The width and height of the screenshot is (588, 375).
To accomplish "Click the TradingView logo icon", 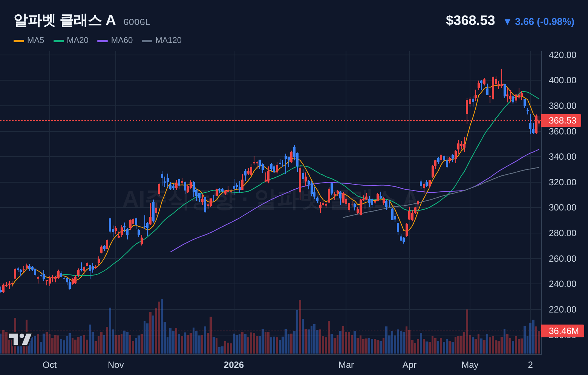I will 20,339.
